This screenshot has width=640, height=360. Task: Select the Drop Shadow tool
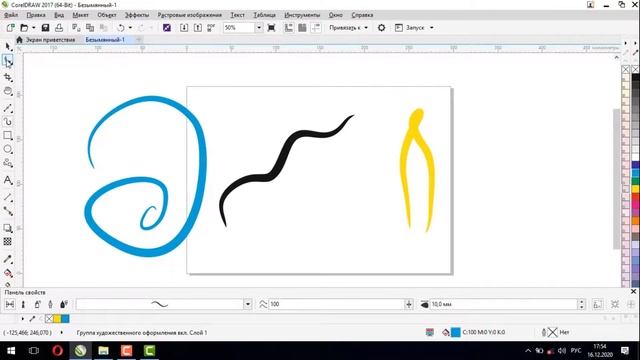[x=8, y=228]
